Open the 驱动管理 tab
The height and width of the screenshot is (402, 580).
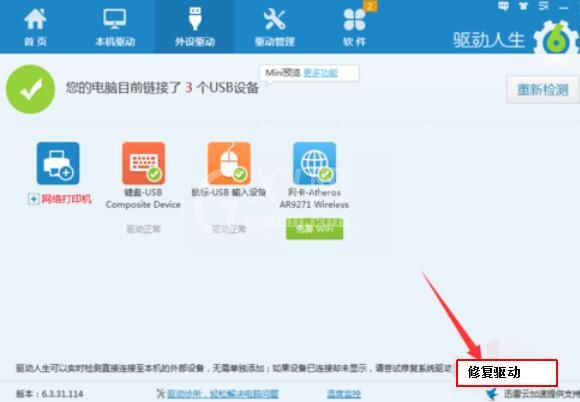[x=274, y=27]
